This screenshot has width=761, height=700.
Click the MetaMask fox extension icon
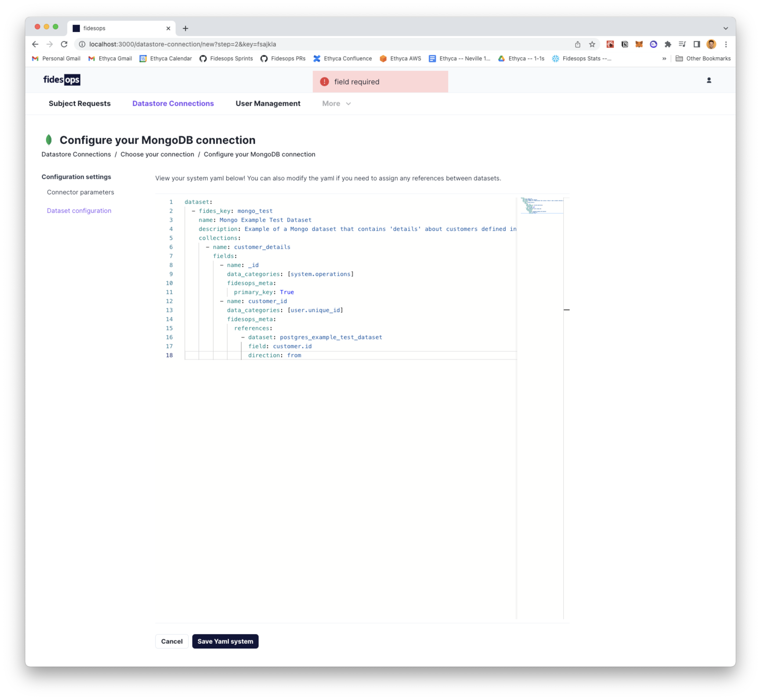coord(639,44)
